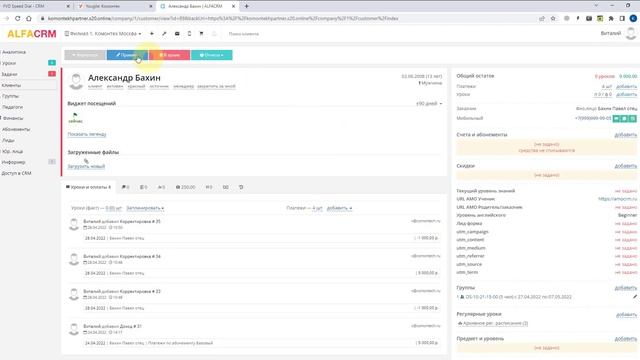
Task: Click добавить link for Скидки
Action: (626, 166)
